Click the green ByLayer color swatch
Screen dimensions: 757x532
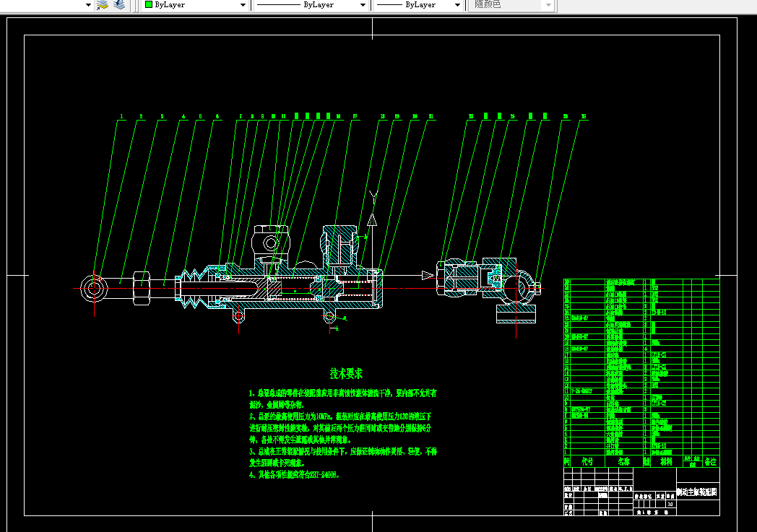[149, 4]
